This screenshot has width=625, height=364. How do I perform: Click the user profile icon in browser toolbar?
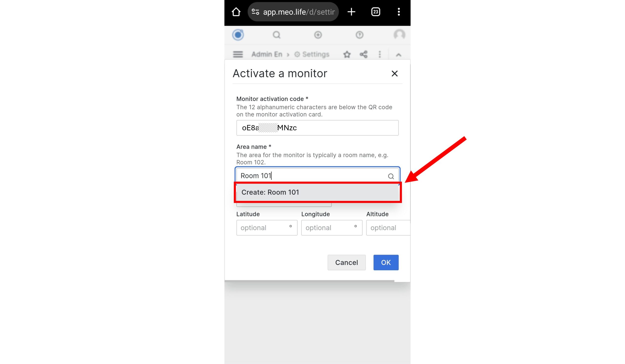click(399, 35)
